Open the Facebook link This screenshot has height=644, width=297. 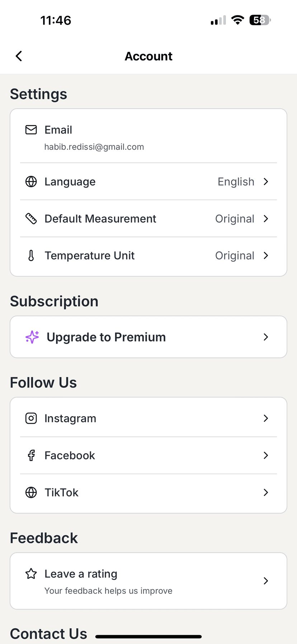click(148, 455)
